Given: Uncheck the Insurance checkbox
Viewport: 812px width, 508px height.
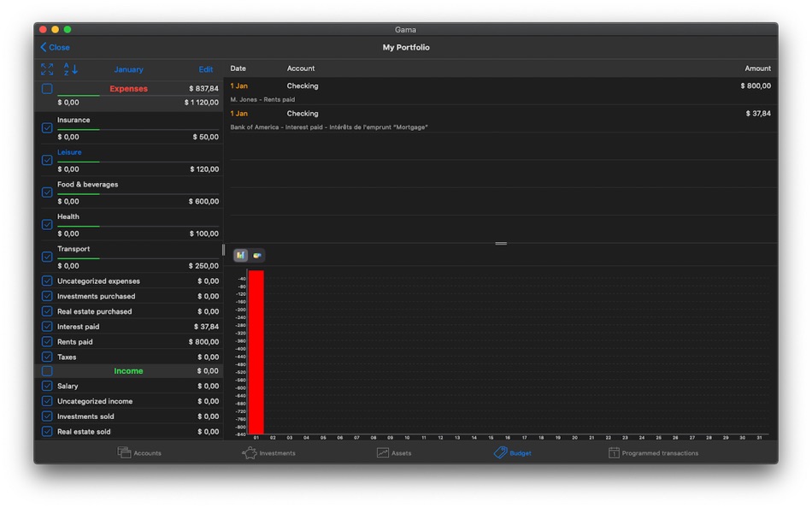Looking at the screenshot, I should pos(47,127).
